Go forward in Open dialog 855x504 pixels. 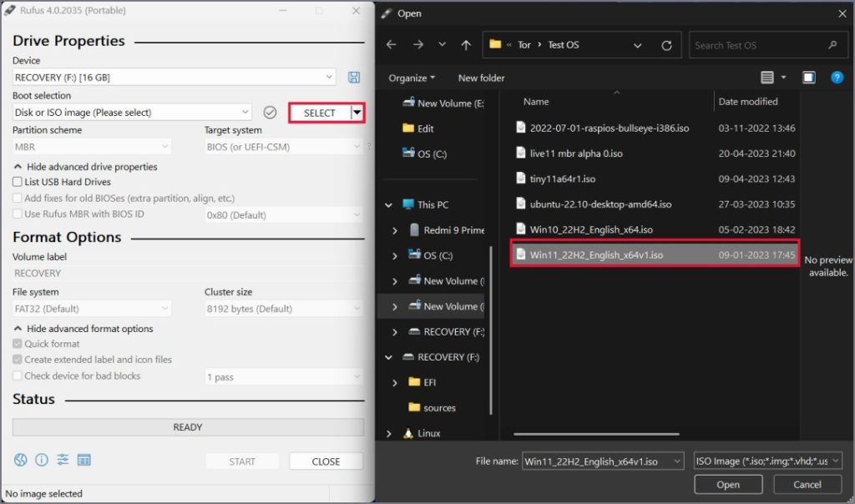(x=418, y=45)
